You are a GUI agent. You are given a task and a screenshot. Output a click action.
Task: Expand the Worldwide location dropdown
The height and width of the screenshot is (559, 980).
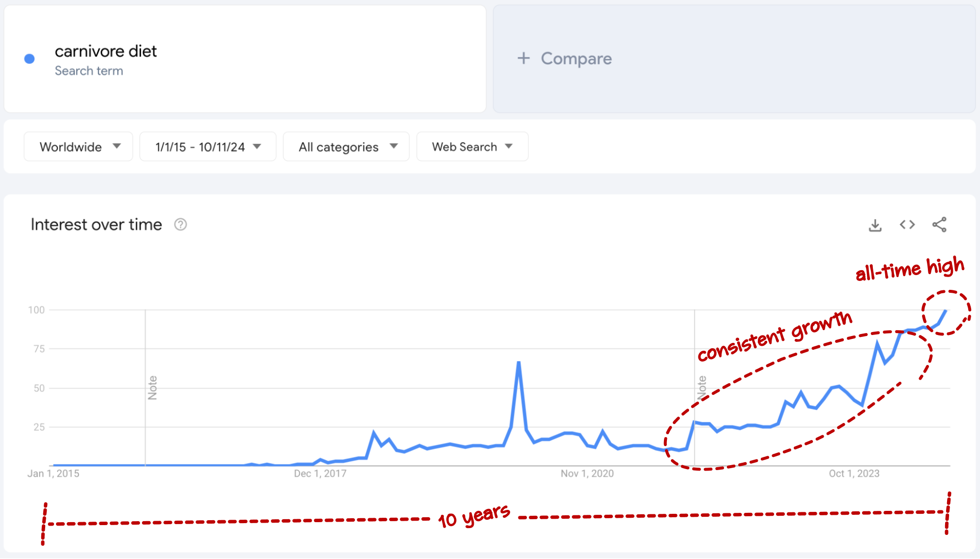tap(76, 147)
